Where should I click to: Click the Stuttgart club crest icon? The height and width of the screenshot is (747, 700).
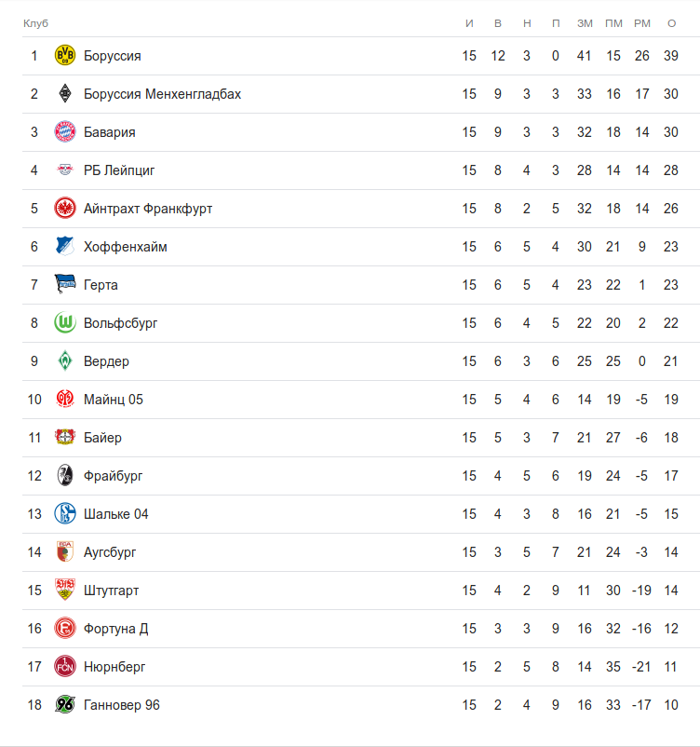point(64,591)
